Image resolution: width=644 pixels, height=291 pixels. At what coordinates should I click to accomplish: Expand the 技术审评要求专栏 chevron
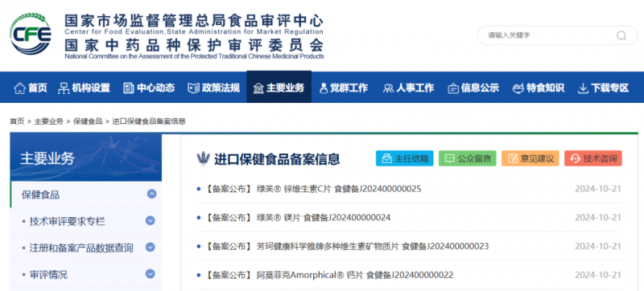151,220
